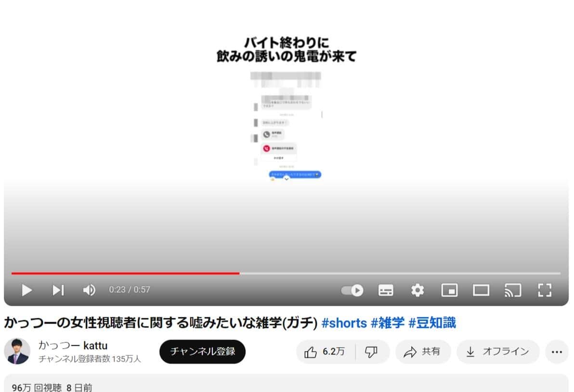Viewport: 574px width, 392px height.
Task: Skip to next video with next icon
Action: click(58, 290)
